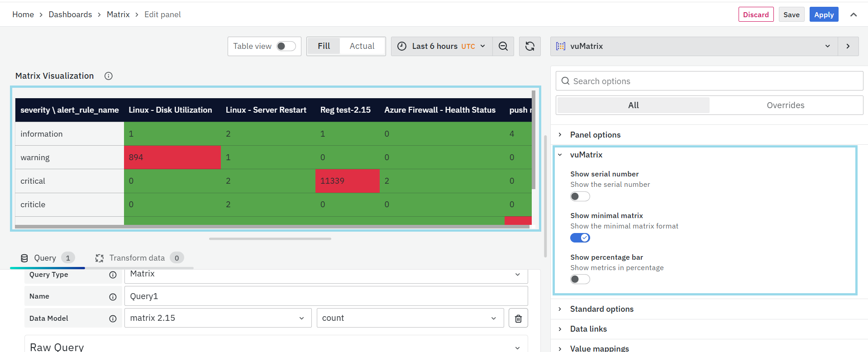Click the delete query trash icon
The image size is (868, 352).
[518, 319]
